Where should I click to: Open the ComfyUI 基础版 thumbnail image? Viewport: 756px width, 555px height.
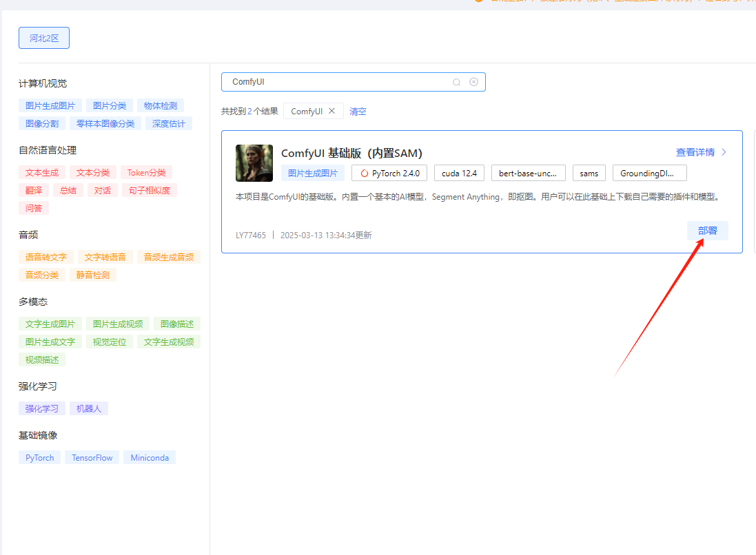pos(254,163)
